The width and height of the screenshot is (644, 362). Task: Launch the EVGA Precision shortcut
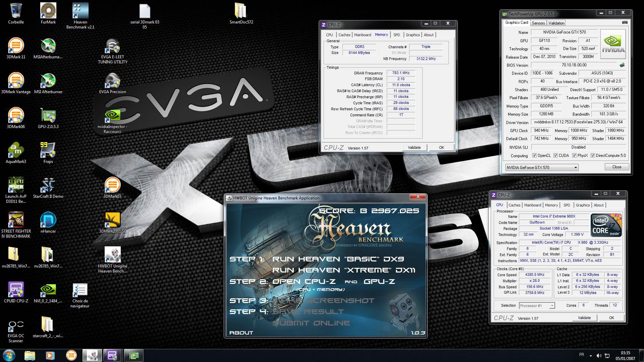[x=113, y=83]
